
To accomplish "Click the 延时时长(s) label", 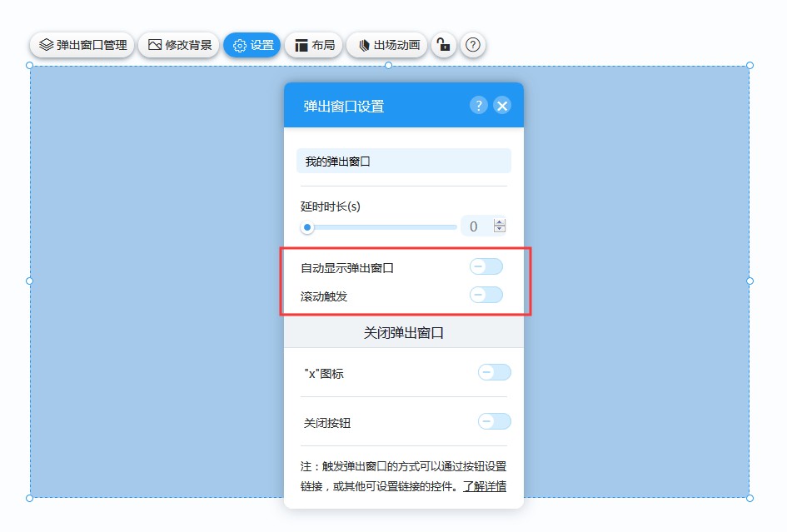I will click(331, 206).
